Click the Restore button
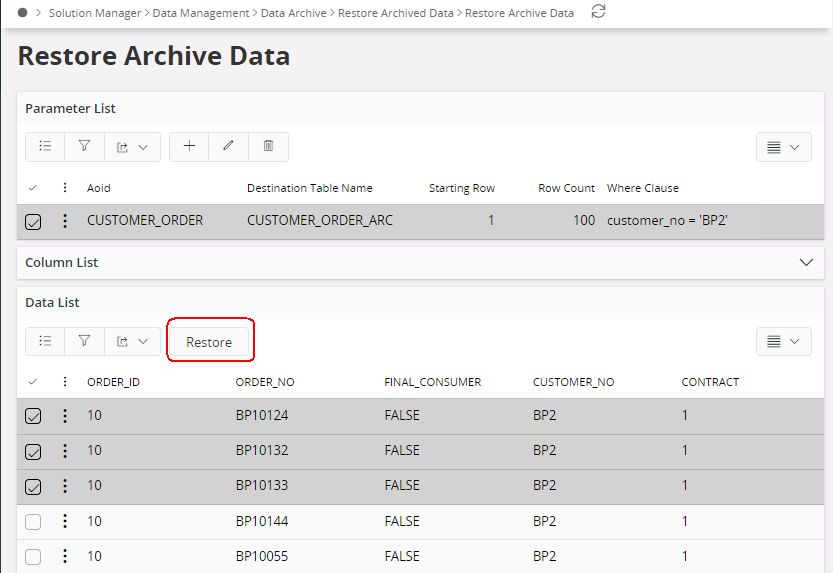 (209, 342)
